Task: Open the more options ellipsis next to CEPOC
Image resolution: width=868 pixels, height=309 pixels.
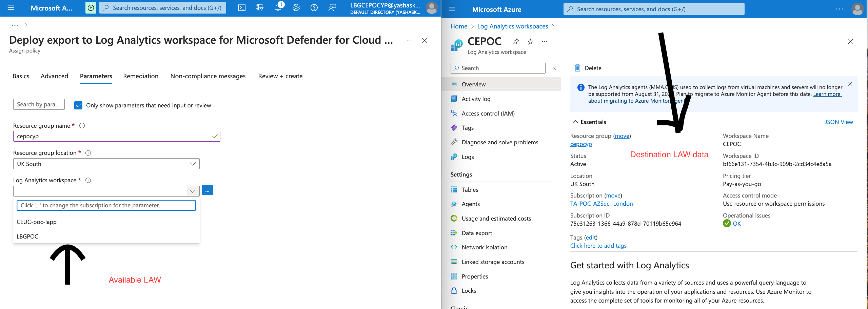Action: 545,42
